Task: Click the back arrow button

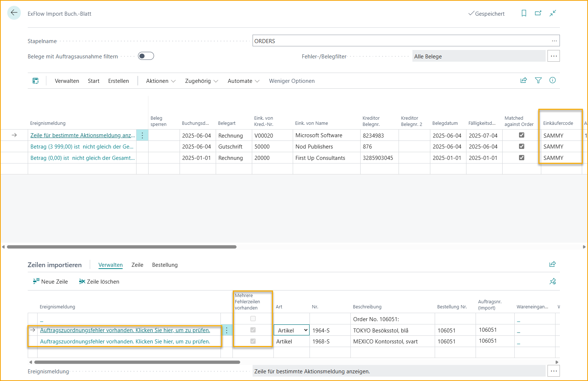Action: (x=14, y=13)
